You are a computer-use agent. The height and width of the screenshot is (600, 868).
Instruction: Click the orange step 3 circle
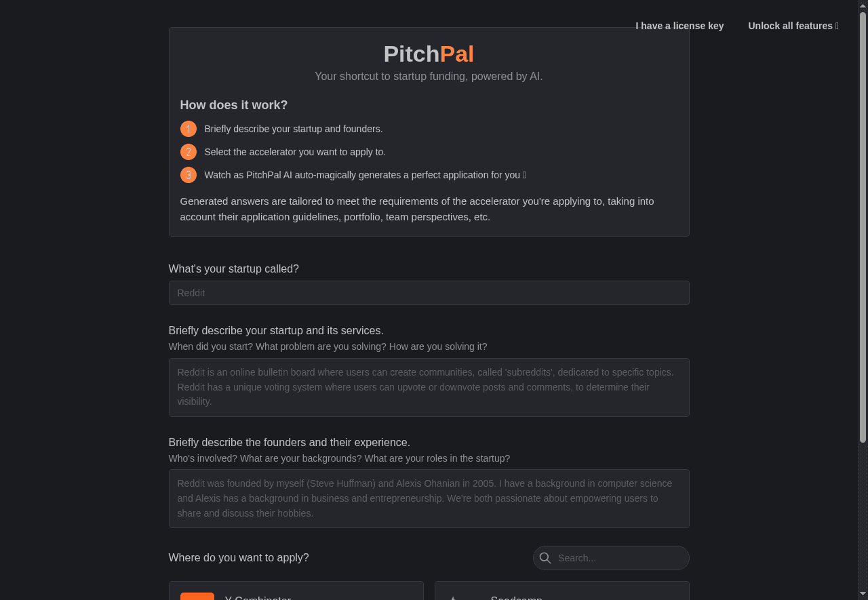click(x=189, y=175)
